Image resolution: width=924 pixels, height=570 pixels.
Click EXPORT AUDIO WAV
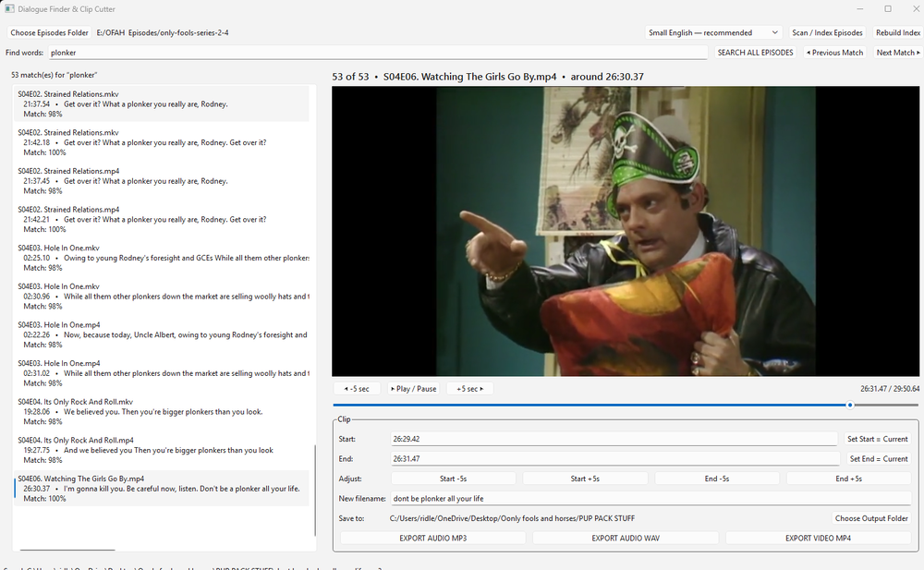tap(626, 538)
